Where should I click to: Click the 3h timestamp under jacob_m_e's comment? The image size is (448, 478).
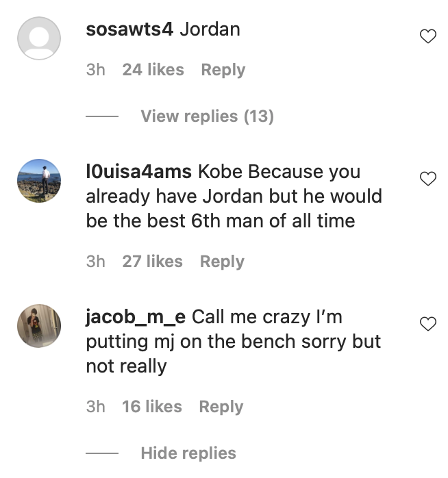96,407
